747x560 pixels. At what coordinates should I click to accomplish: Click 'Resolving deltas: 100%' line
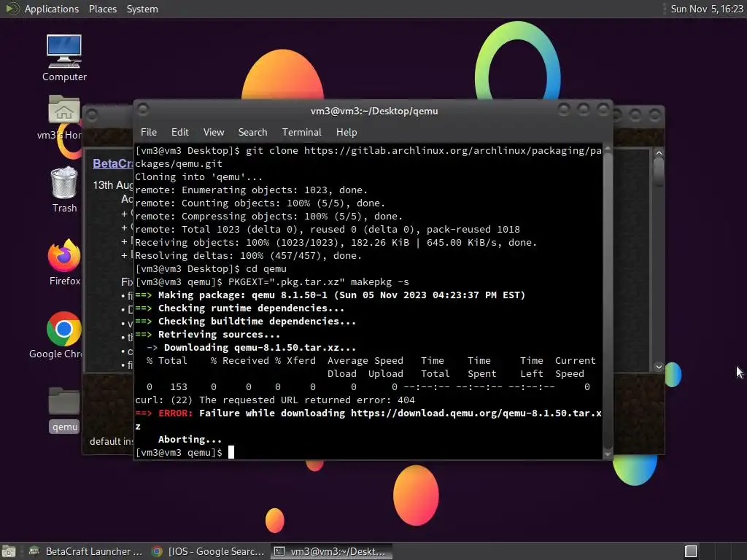point(248,256)
